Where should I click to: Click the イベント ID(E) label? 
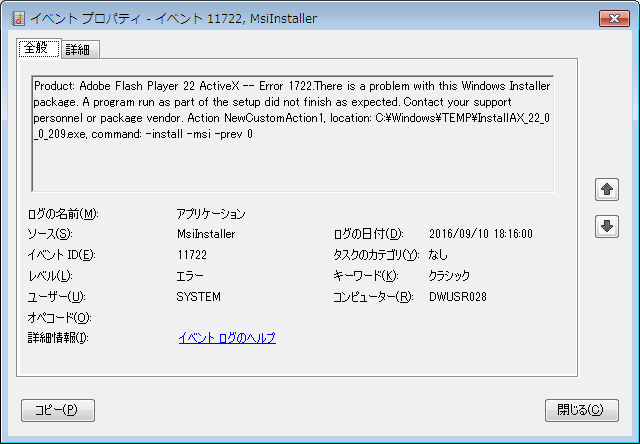pyautogui.click(x=61, y=255)
